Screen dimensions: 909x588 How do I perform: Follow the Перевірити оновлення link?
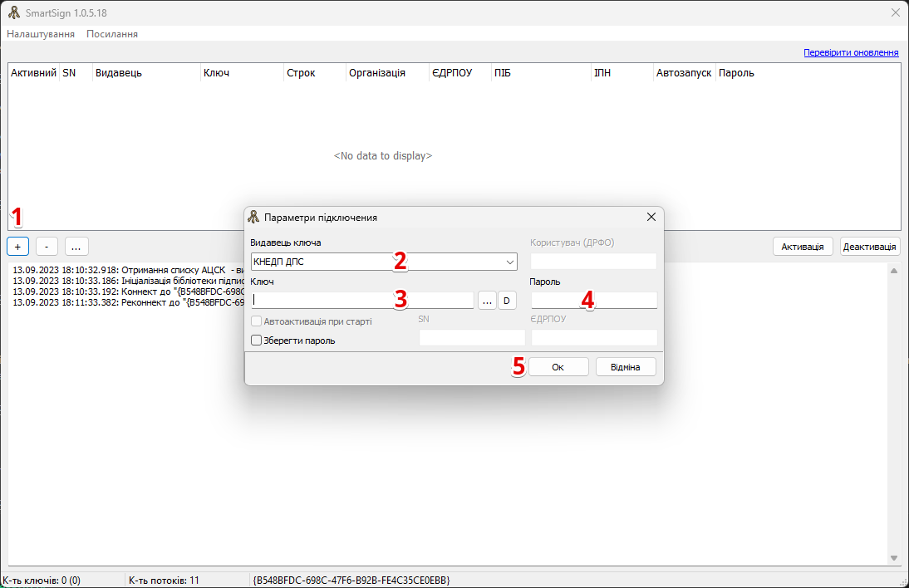coord(851,52)
